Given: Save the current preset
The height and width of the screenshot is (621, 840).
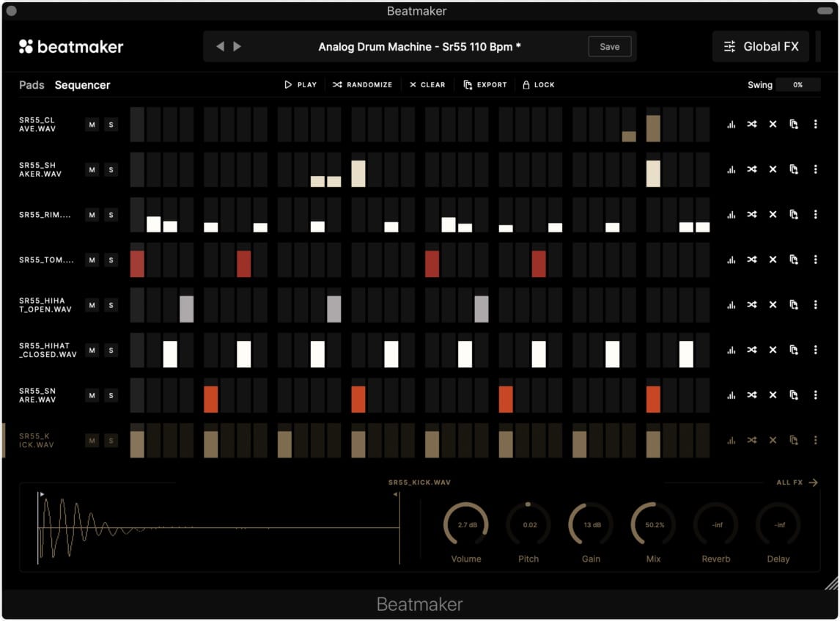Looking at the screenshot, I should pos(610,47).
